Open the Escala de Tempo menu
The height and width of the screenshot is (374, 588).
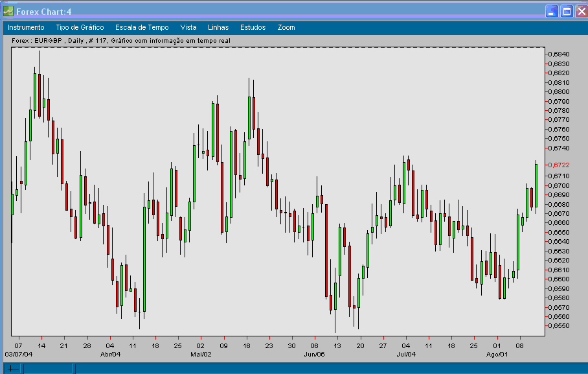tap(142, 27)
